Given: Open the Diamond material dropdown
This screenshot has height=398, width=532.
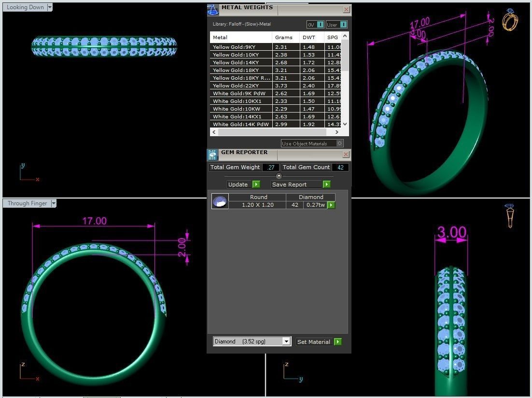Looking at the screenshot, I should click(287, 341).
